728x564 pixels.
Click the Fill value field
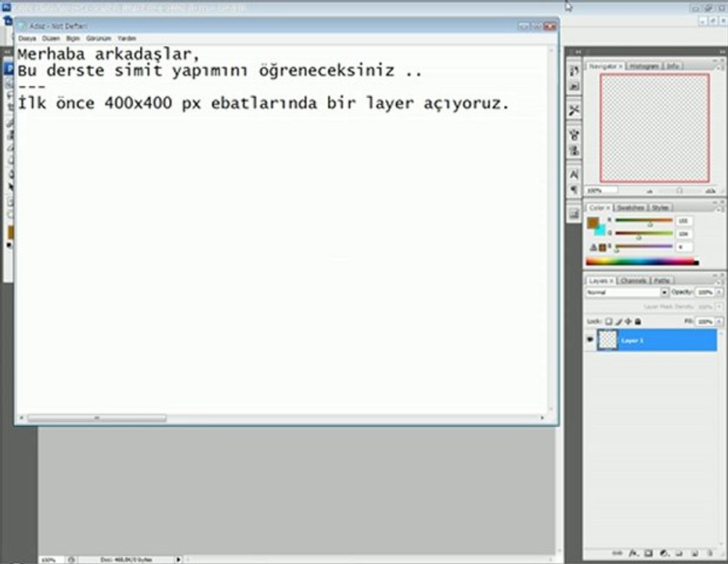(705, 321)
